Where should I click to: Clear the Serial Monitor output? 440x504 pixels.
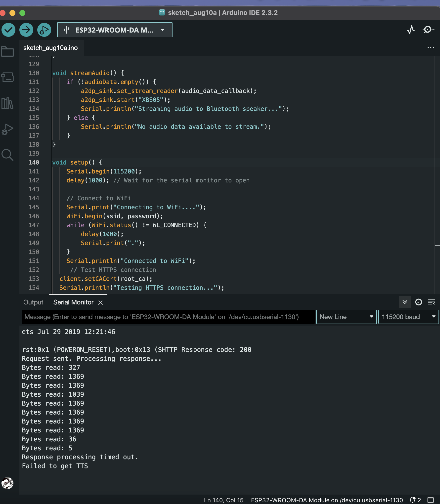pyautogui.click(x=432, y=302)
